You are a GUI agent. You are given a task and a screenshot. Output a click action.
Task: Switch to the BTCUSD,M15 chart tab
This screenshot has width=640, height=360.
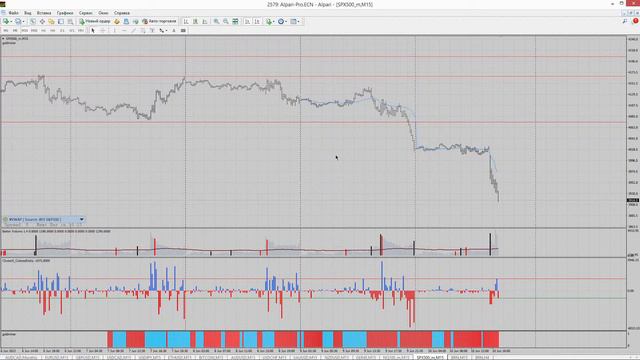click(x=211, y=357)
